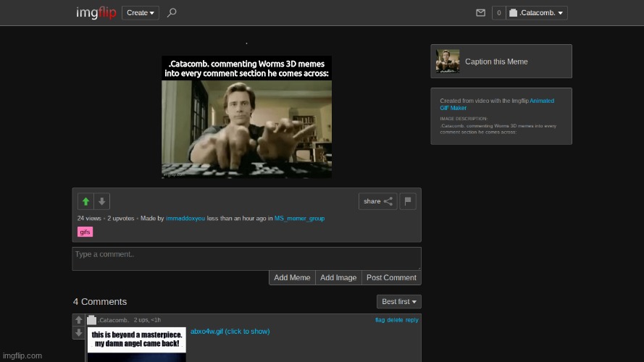Open the main GIF meme image
This screenshot has height=362, width=644.
tap(246, 117)
